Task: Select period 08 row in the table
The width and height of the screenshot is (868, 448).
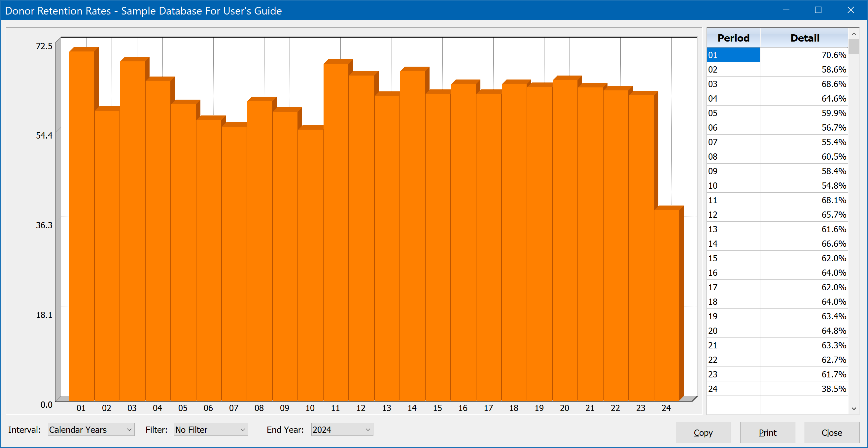Action: tap(777, 156)
